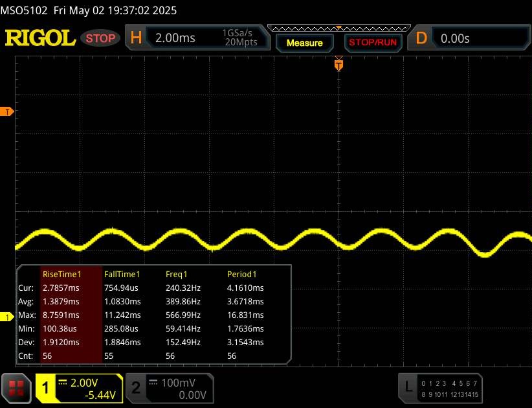The width and height of the screenshot is (532, 408).
Task: Select the Freq1 measurement column header
Action: pos(176,274)
